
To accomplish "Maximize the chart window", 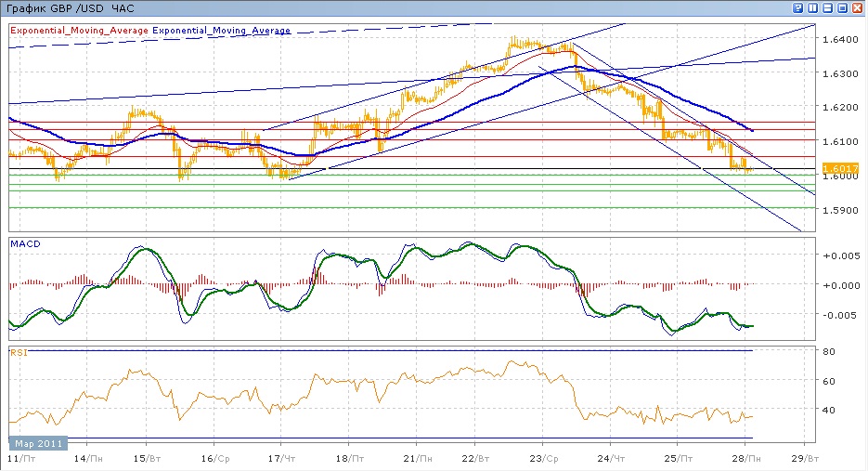I will [x=843, y=8].
